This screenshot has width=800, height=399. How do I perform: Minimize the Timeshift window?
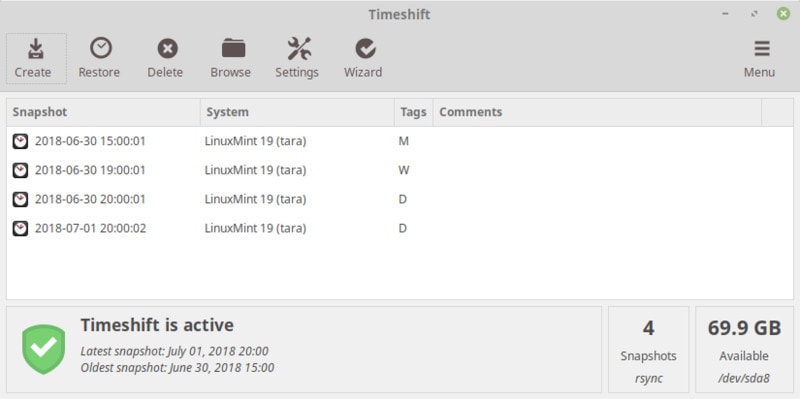pyautogui.click(x=726, y=14)
